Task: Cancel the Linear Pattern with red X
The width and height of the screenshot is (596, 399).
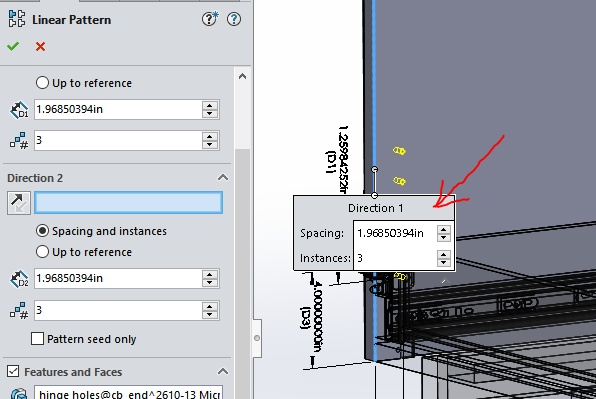Action: coord(40,46)
